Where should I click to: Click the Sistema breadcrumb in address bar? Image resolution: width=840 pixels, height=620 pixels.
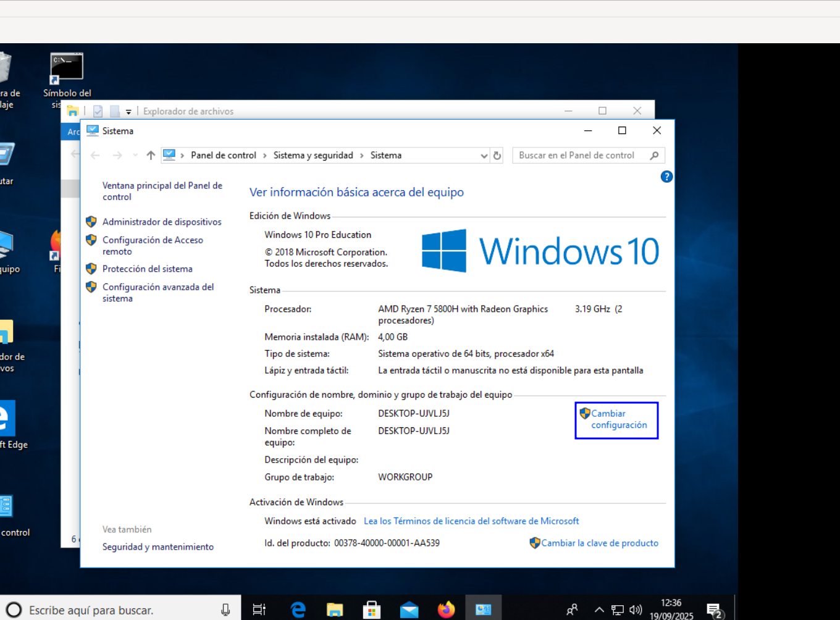tap(386, 156)
